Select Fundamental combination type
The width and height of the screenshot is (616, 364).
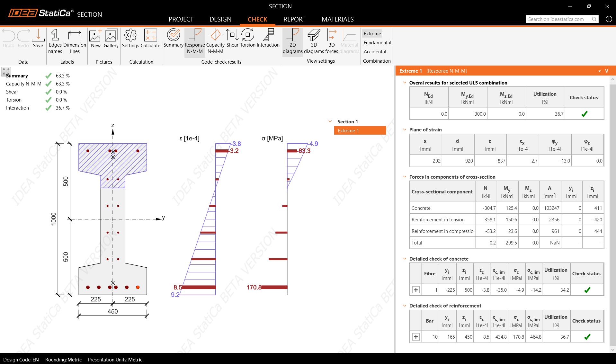pos(377,43)
